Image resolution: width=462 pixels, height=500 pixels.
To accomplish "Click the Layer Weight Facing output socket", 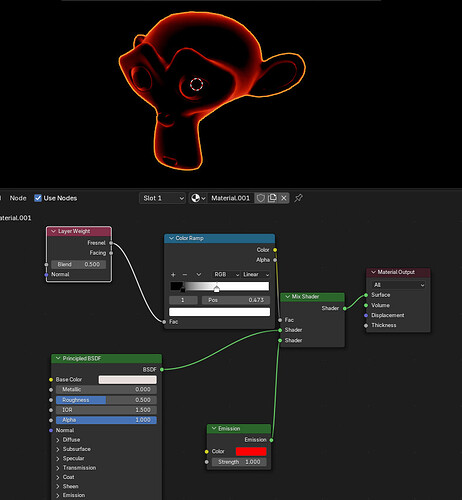I will 111,253.
